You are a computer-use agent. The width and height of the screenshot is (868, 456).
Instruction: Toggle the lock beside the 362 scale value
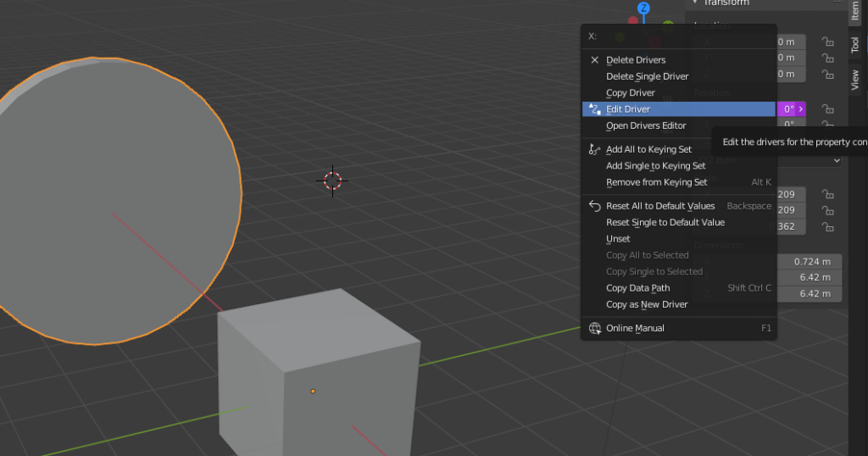coord(826,227)
